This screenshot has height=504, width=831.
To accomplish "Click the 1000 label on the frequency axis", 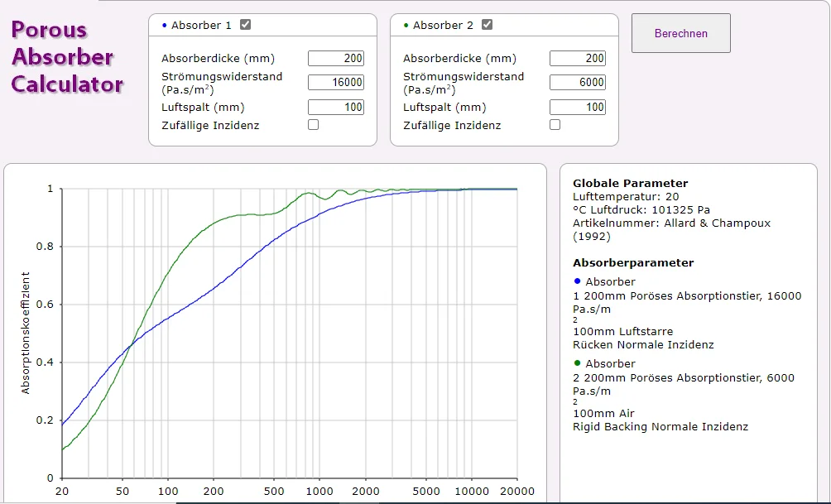I will pyautogui.click(x=319, y=492).
